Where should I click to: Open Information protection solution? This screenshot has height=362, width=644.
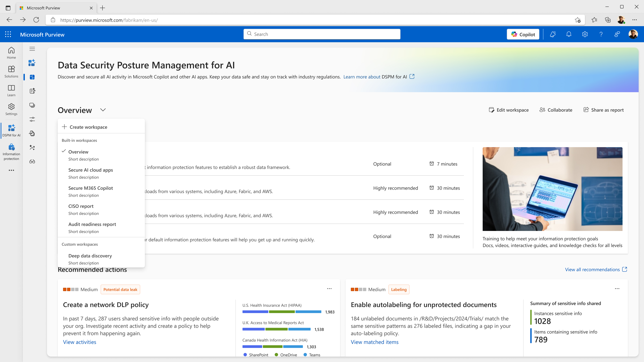[11, 152]
